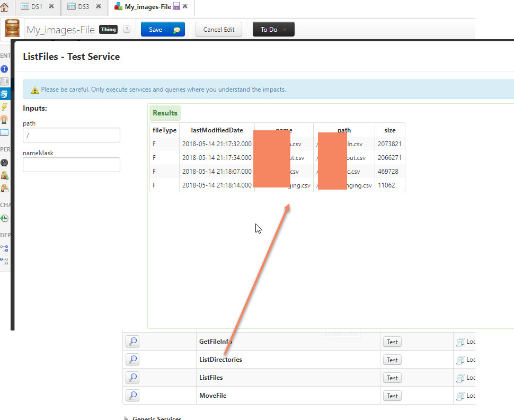
Task: Select the Results tab
Action: pos(165,113)
